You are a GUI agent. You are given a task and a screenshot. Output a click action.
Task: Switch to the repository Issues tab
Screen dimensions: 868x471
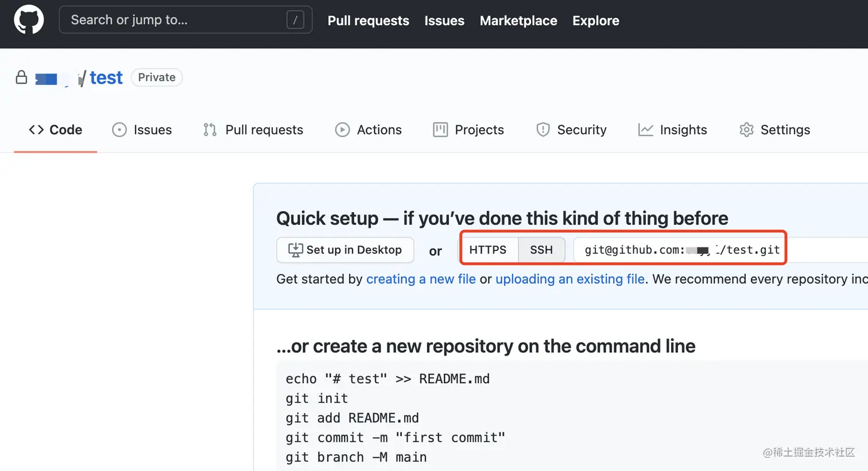coord(142,130)
